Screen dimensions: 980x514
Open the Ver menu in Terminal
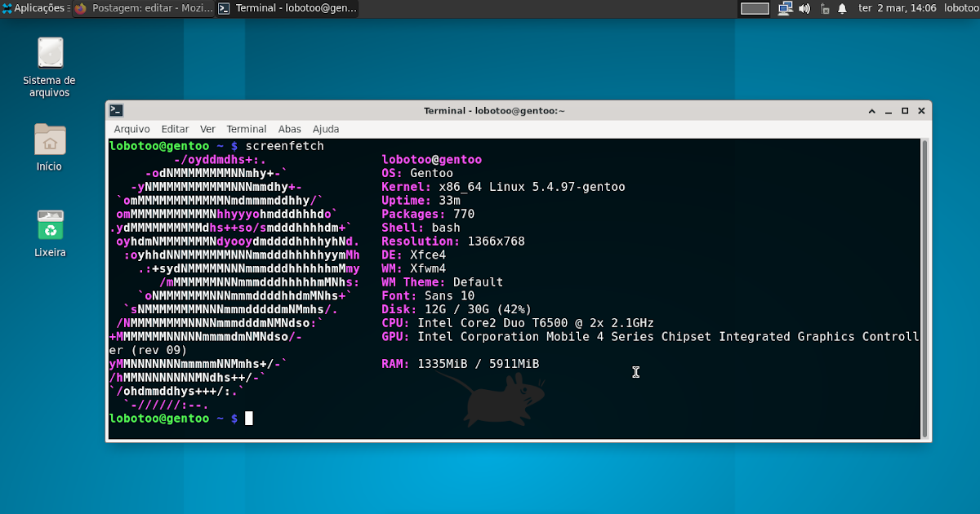tap(207, 129)
